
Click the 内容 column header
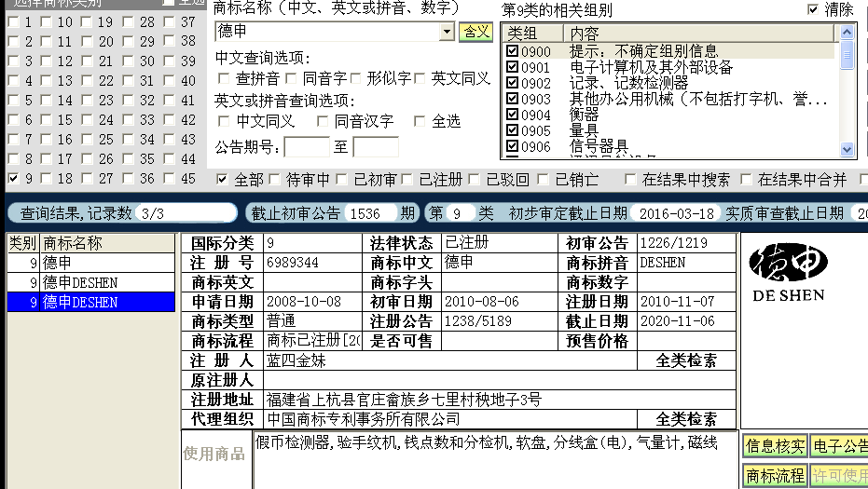coord(699,34)
